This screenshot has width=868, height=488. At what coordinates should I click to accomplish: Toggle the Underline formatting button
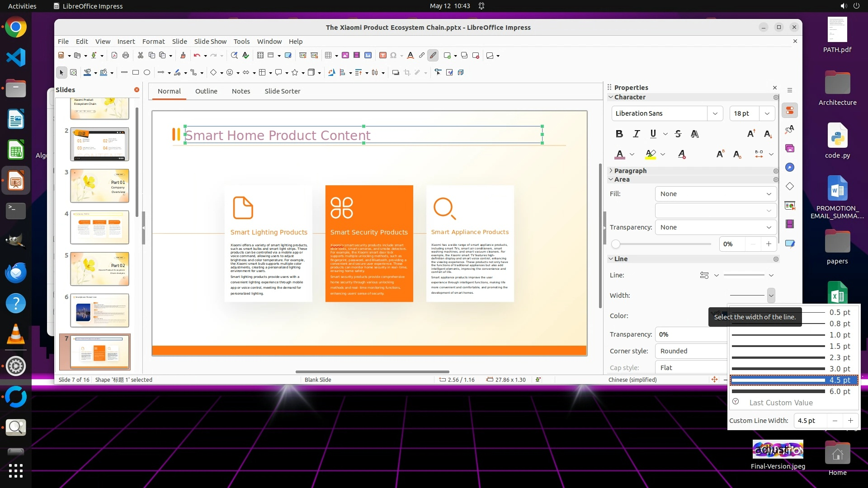click(x=653, y=134)
